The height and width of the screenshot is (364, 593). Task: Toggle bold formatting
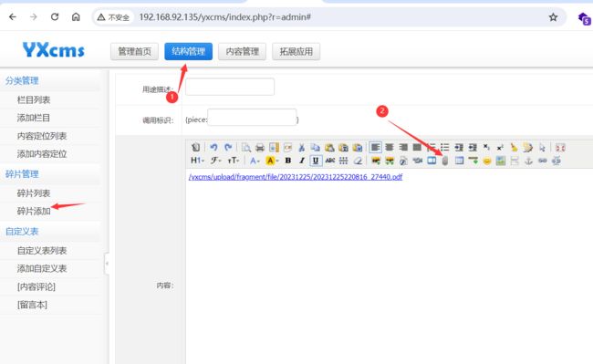[287, 161]
